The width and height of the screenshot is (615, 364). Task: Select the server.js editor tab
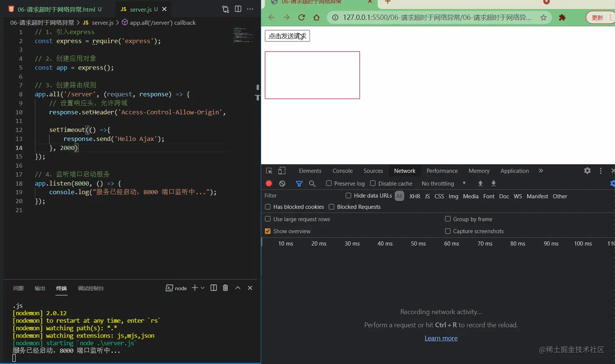[140, 9]
